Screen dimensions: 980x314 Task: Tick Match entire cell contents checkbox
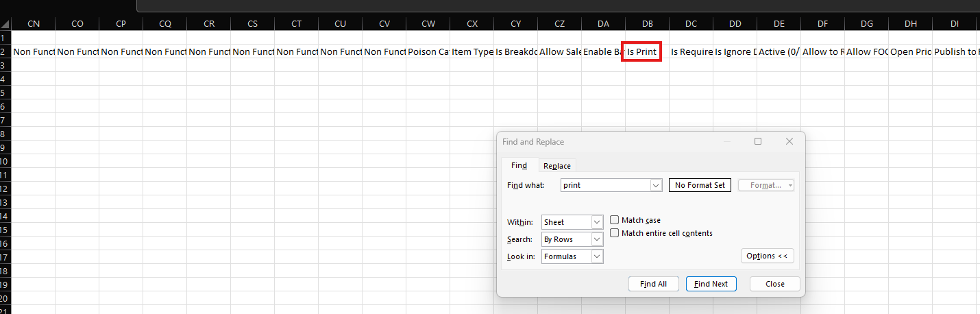[615, 233]
